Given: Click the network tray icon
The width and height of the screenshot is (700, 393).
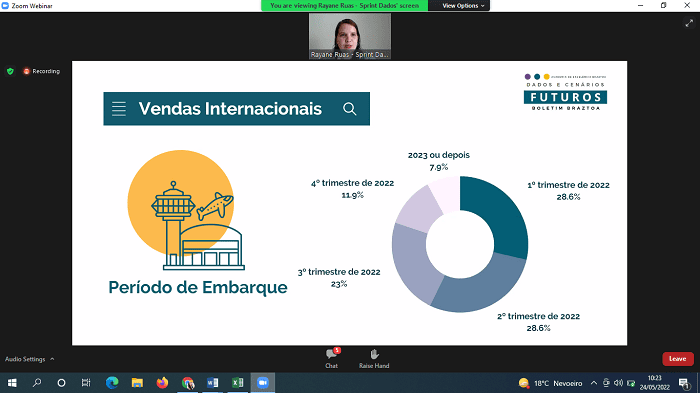Looking at the screenshot, I should click(631, 383).
